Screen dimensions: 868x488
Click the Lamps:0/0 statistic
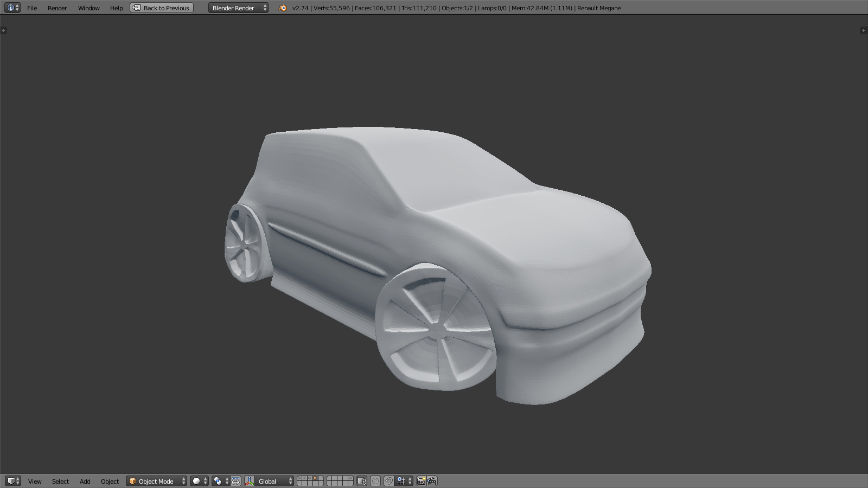(492, 8)
